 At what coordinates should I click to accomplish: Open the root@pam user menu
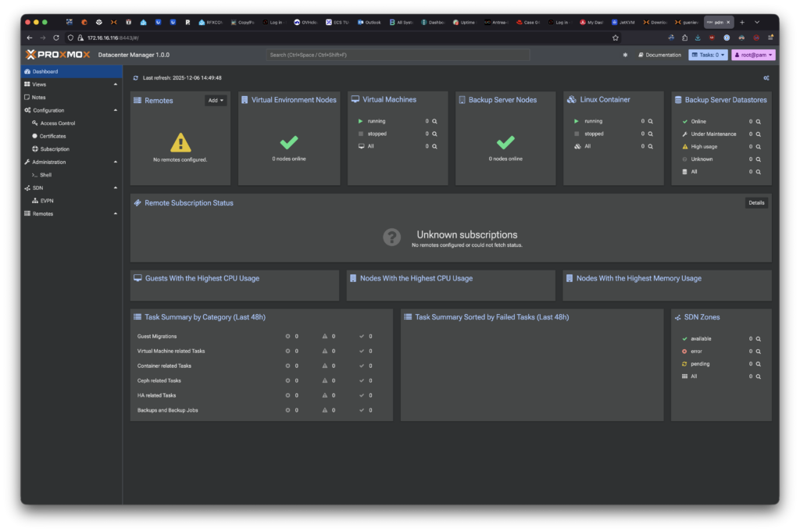[x=753, y=55]
